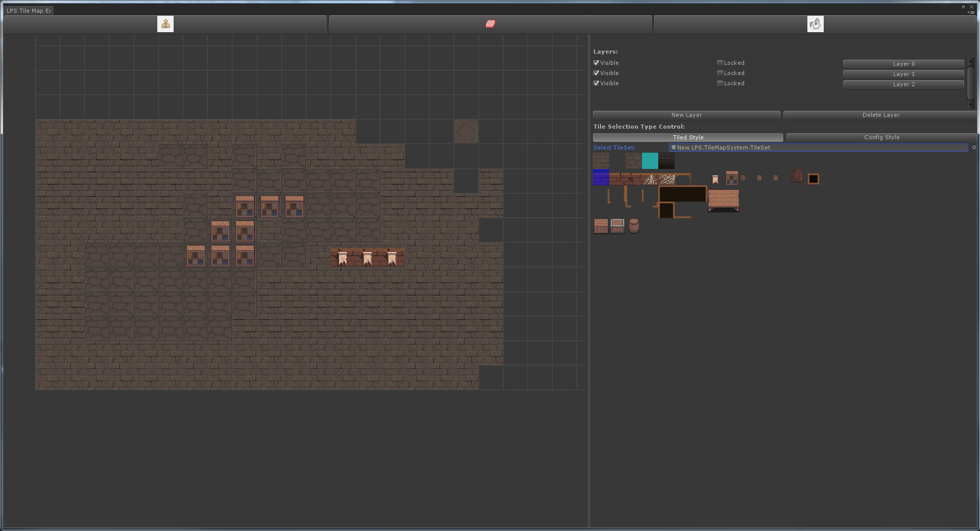The image size is (980, 531).
Task: Pick the teal diamond tile in palette
Action: click(650, 161)
